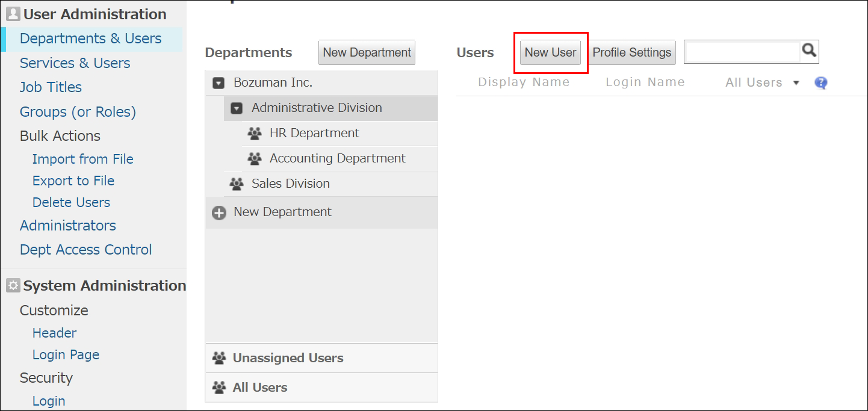This screenshot has width=868, height=411.
Task: Collapse the Bozuman Inc. tree node
Action: pos(218,82)
